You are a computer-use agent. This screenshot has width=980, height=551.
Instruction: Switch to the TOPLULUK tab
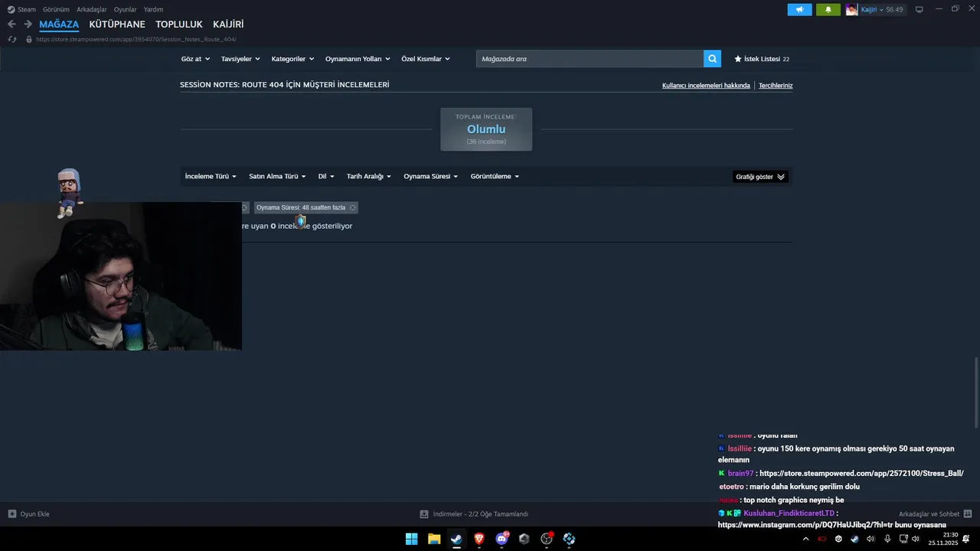click(179, 24)
